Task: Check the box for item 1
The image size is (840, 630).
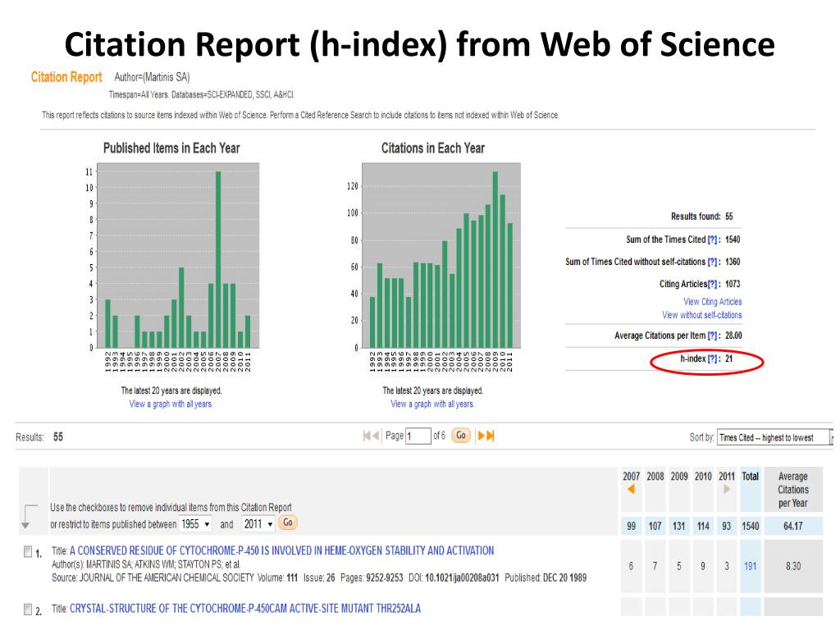Action: point(28,552)
